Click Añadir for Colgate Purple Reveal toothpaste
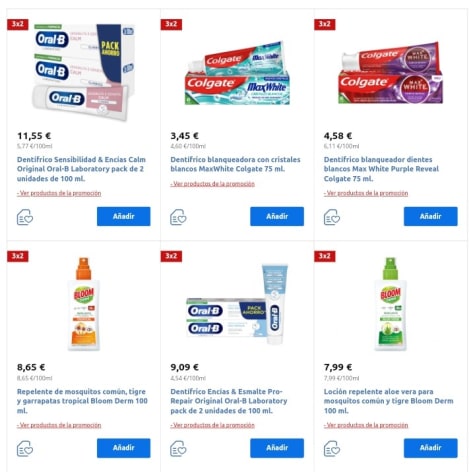Viewport: 475px width, 472px height. tap(431, 216)
